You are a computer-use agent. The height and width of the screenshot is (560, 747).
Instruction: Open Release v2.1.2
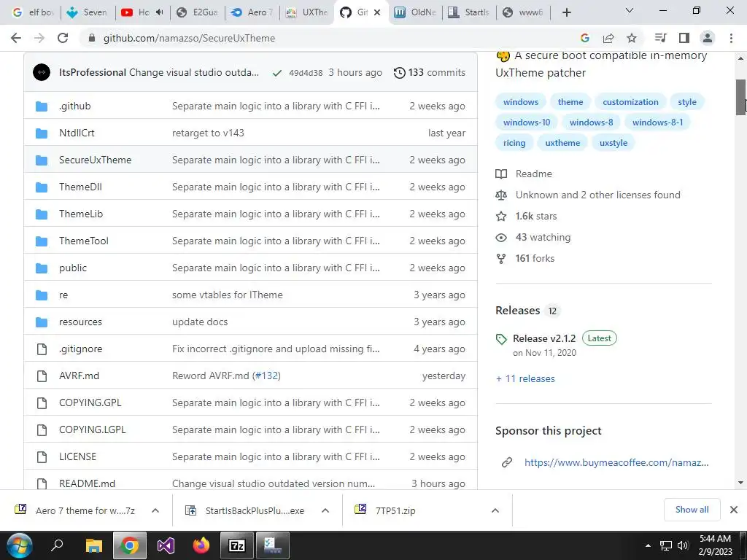pos(544,338)
